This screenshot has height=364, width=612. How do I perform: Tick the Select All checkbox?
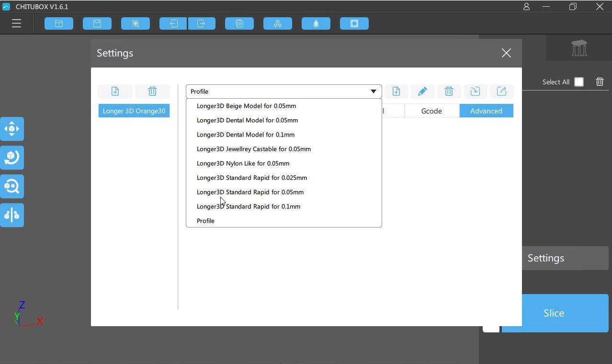click(x=579, y=82)
